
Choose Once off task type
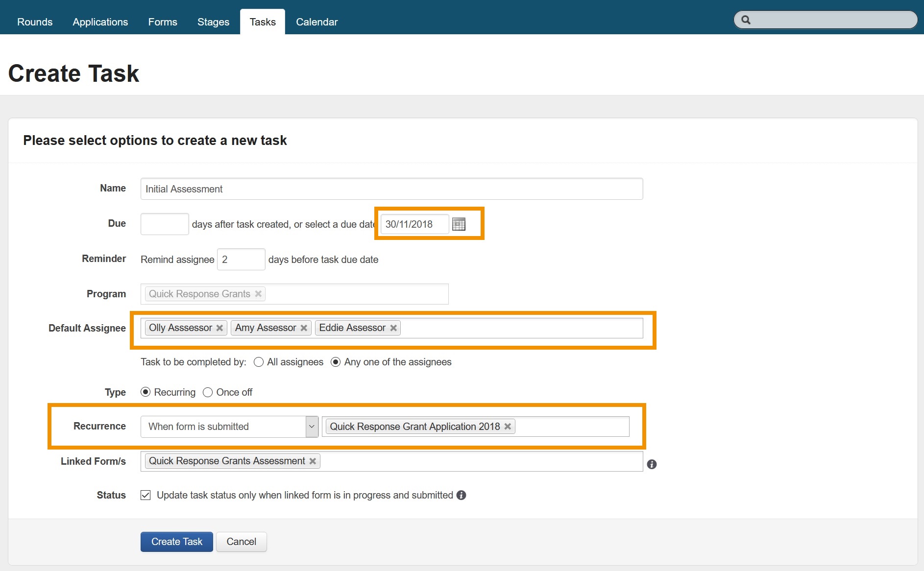click(x=208, y=393)
